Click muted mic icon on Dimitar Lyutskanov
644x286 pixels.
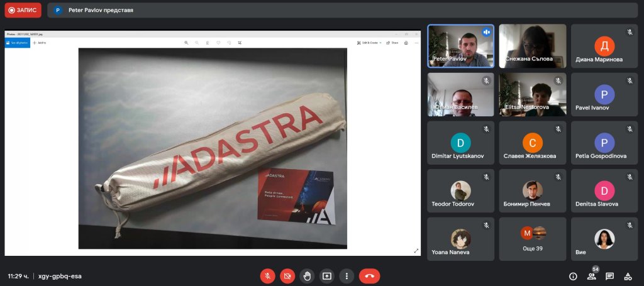[x=486, y=129]
